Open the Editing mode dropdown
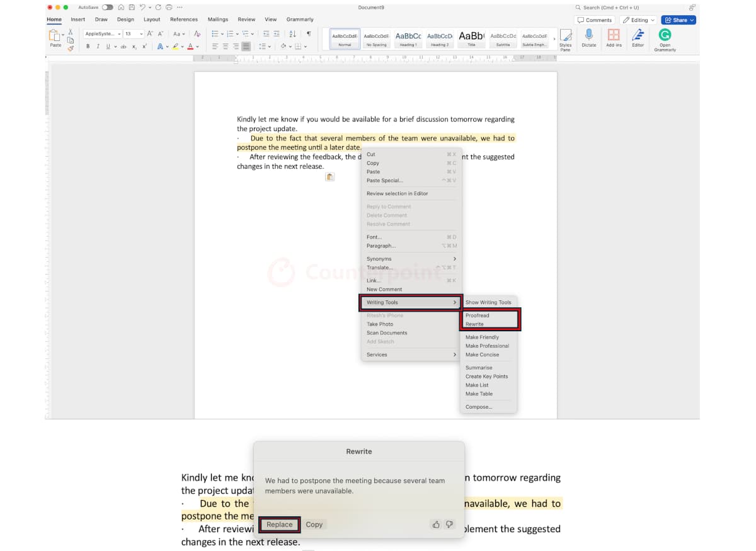 [x=639, y=20]
